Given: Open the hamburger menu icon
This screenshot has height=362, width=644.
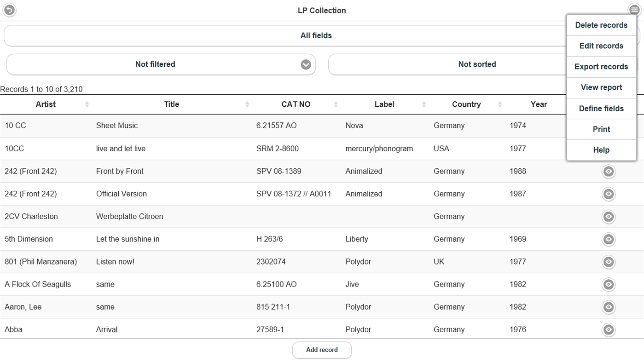Looking at the screenshot, I should 634,8.
